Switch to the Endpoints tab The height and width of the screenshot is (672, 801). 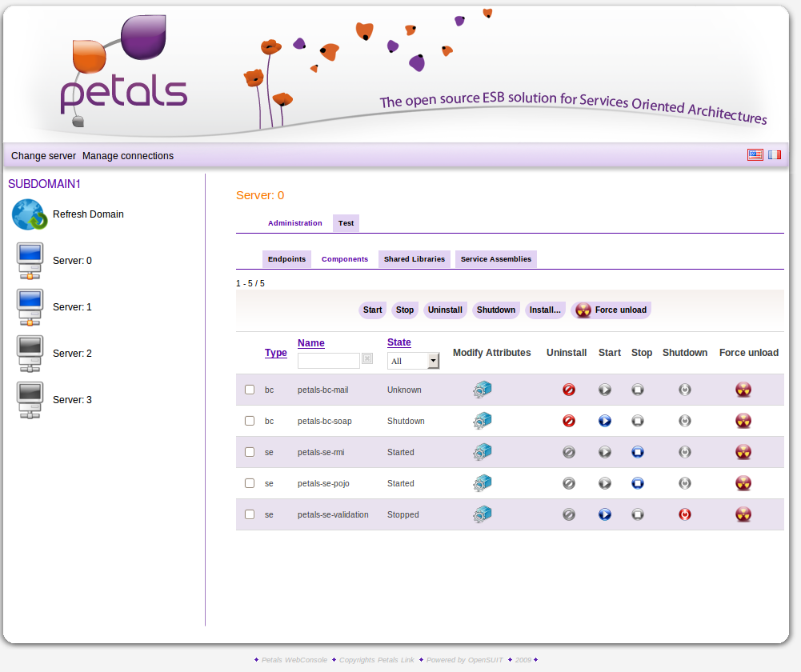(286, 259)
